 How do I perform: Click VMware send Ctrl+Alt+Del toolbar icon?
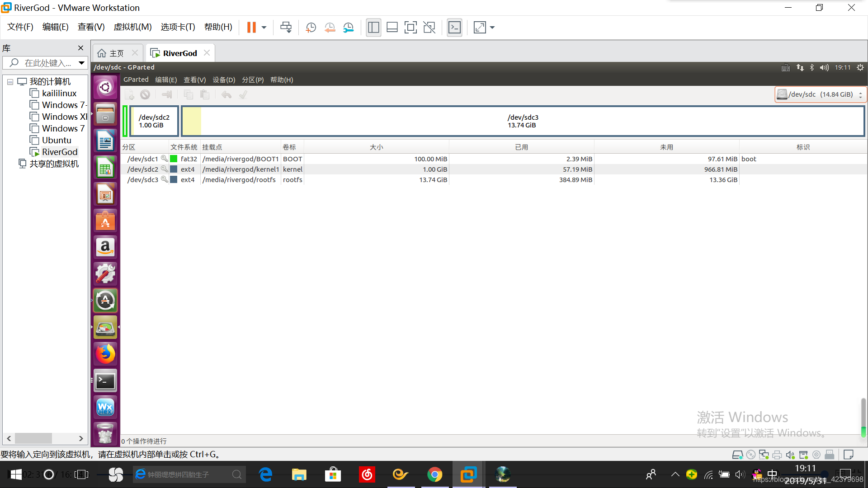pyautogui.click(x=286, y=28)
